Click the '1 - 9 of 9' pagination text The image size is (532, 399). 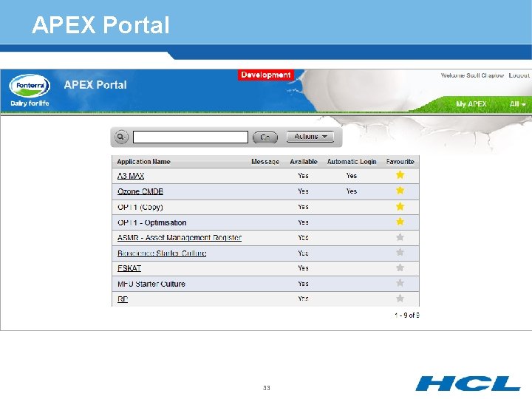coord(407,316)
